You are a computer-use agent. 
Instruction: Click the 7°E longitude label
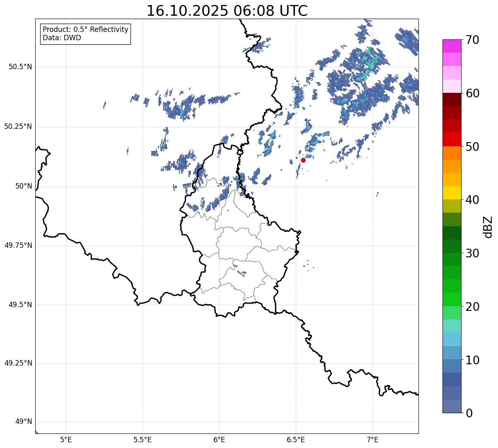pyautogui.click(x=372, y=440)
